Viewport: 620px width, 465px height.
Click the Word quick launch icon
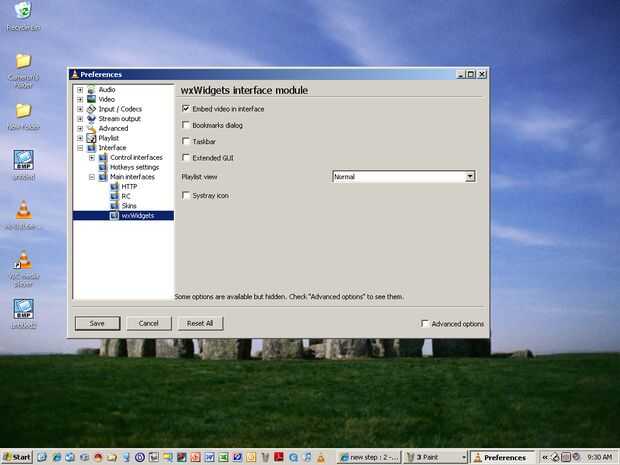tap(209, 457)
